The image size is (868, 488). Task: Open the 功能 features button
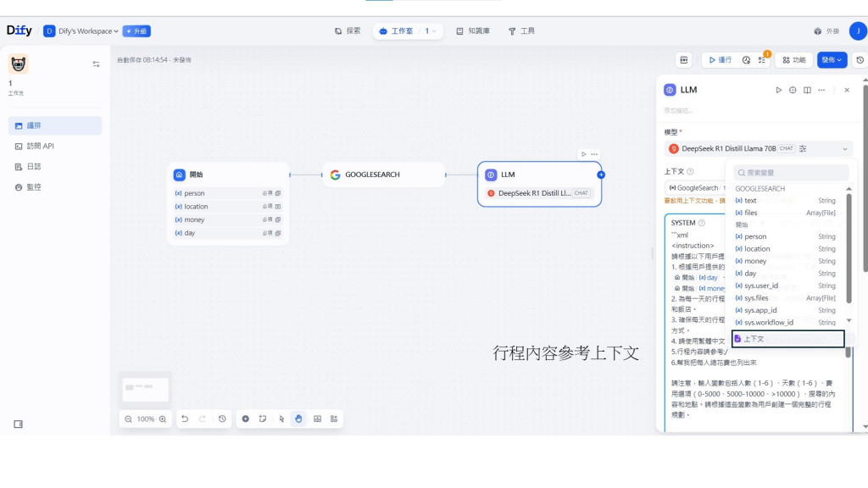click(793, 60)
